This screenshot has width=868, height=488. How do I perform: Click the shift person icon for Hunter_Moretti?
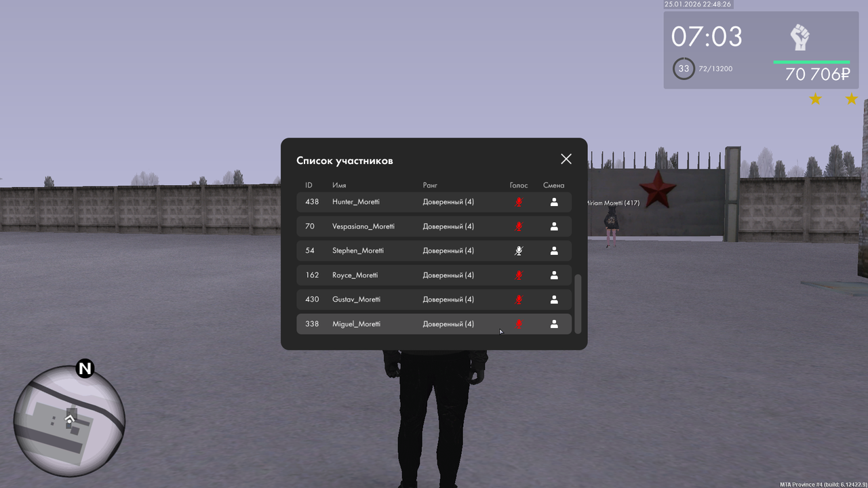(554, 202)
